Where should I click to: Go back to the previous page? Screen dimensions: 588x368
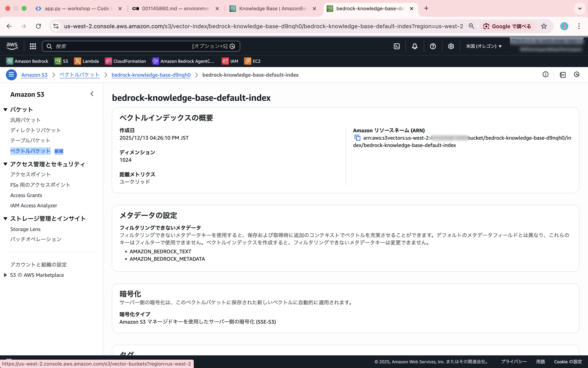[x=9, y=26]
